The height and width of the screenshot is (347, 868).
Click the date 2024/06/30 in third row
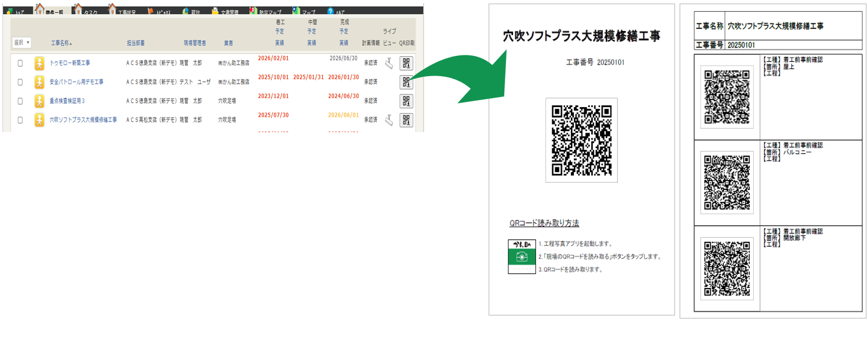coord(343,96)
